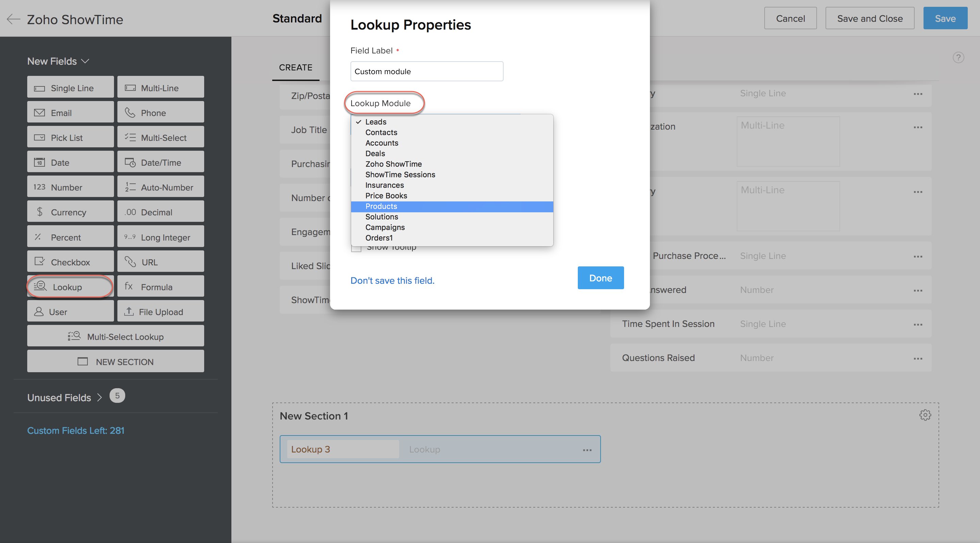Click the Don't save this field link
980x543 pixels.
pos(392,281)
